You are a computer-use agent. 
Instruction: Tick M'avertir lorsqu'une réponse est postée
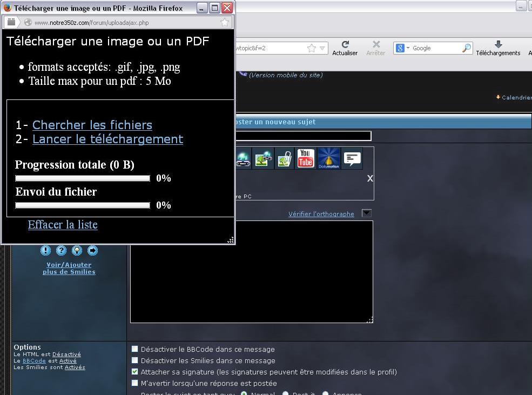click(135, 383)
